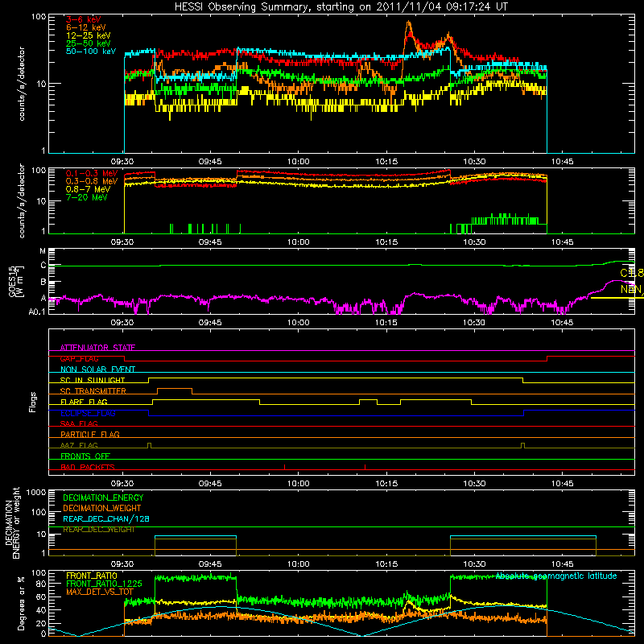This screenshot has width=644, height=644.
Task: Click the ECLIPSE_FLAG label
Action: 88,413
